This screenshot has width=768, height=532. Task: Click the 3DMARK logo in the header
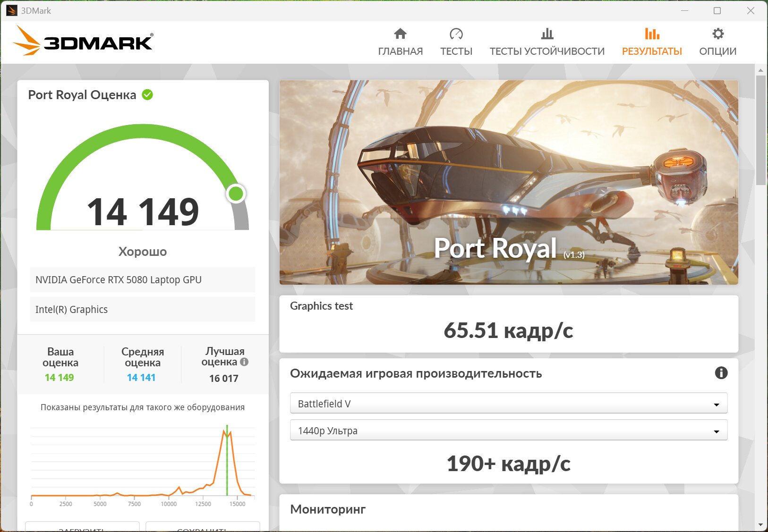(83, 42)
